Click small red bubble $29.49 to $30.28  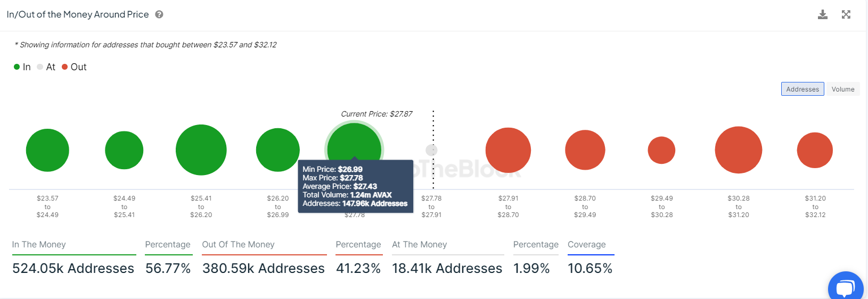point(661,150)
